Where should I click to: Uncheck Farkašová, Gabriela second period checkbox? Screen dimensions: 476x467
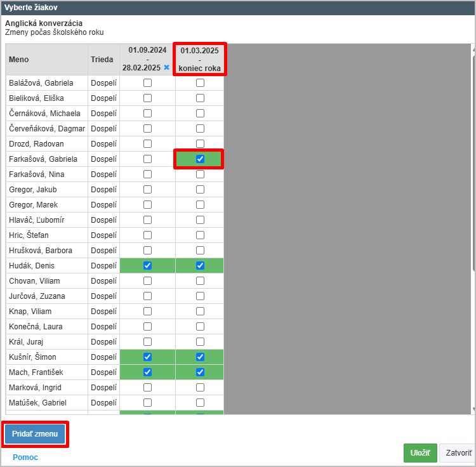tap(200, 159)
